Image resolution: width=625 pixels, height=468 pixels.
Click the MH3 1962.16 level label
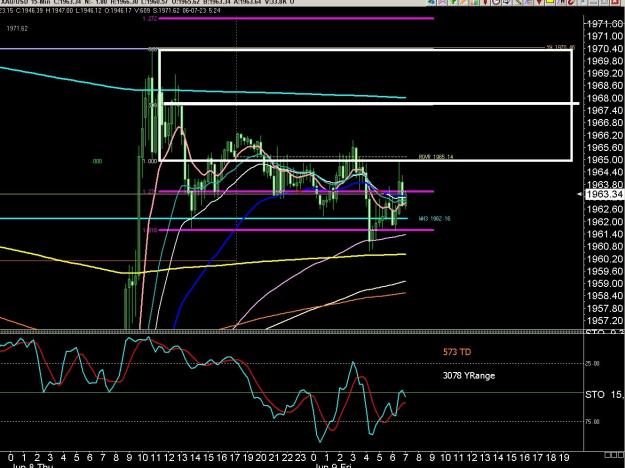[435, 218]
